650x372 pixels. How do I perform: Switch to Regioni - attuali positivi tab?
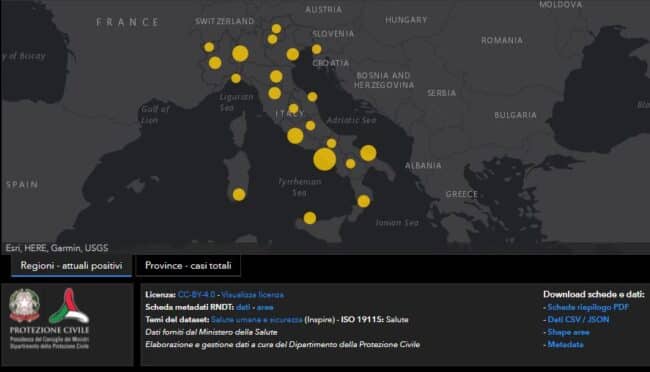coord(71,266)
